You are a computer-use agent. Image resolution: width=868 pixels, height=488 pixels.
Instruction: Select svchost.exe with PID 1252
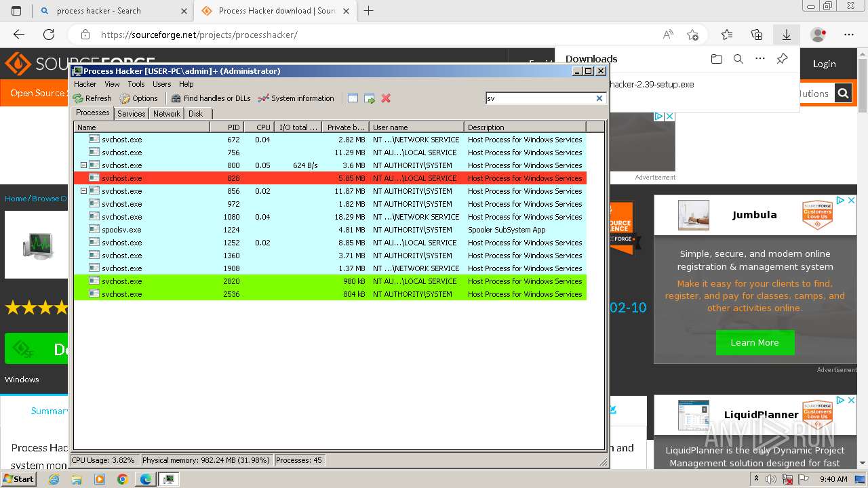pyautogui.click(x=330, y=243)
